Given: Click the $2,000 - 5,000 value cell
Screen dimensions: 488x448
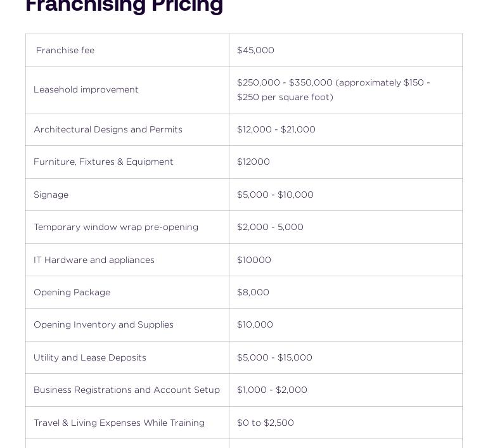Looking at the screenshot, I should click(270, 227).
